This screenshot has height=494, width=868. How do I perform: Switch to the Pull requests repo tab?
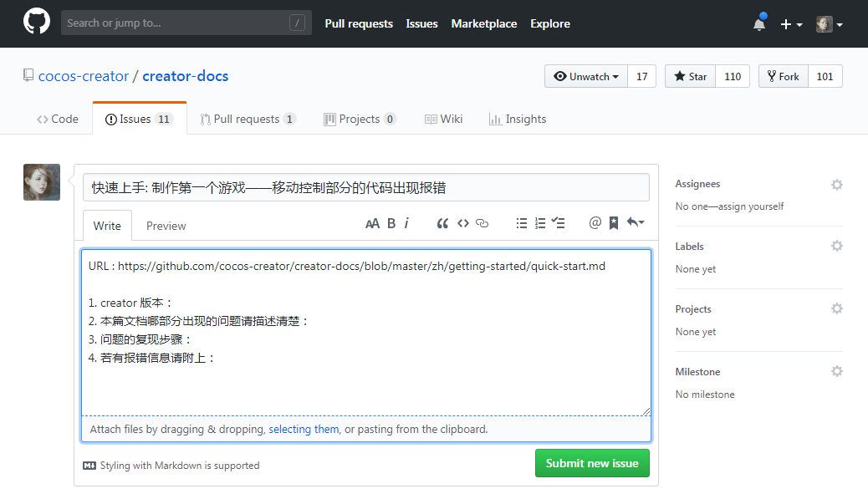click(x=248, y=119)
